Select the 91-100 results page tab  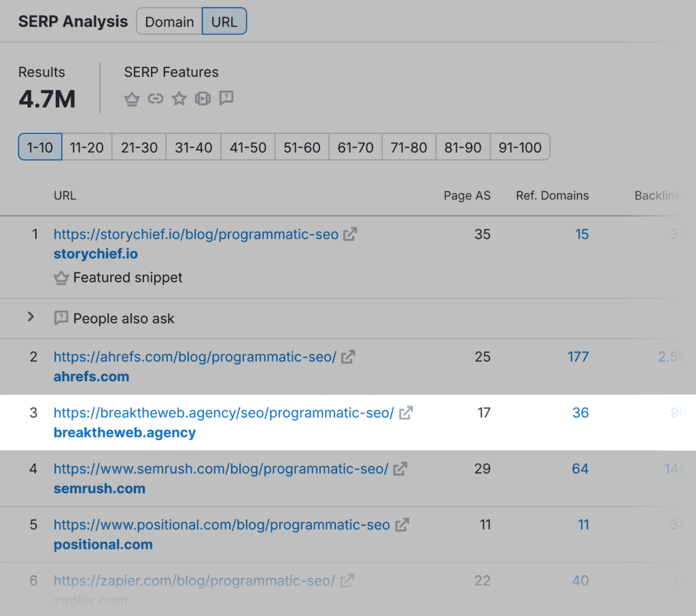(520, 147)
